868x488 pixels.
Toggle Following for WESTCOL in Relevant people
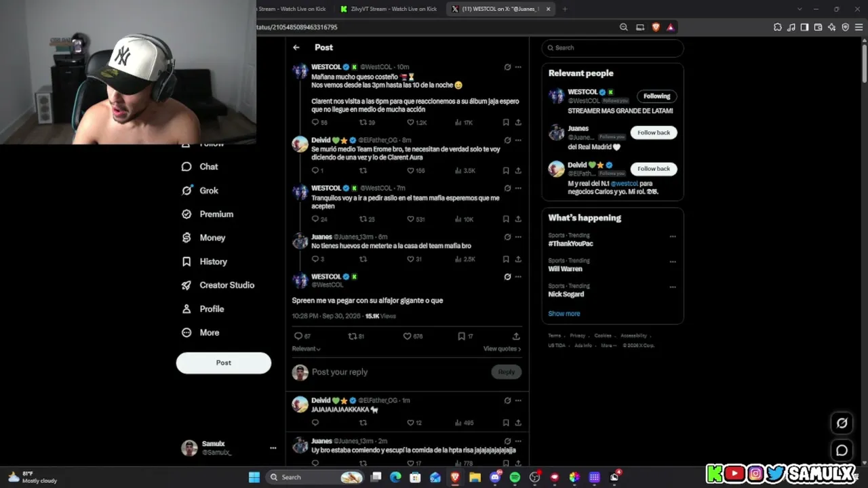(x=656, y=96)
